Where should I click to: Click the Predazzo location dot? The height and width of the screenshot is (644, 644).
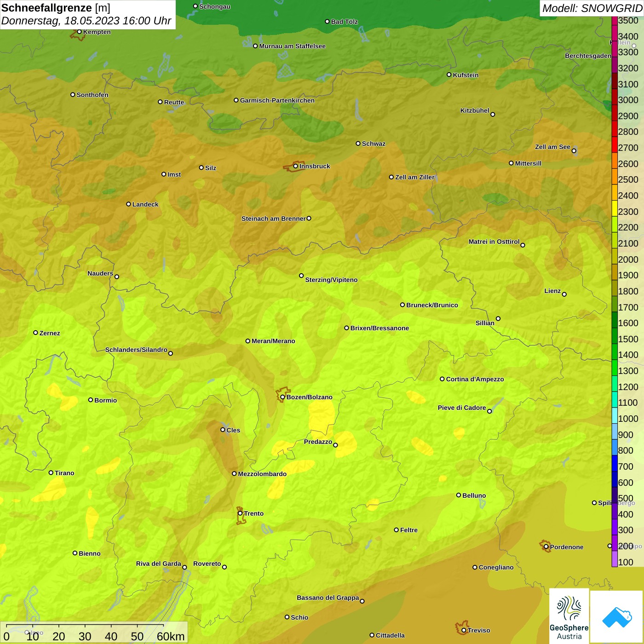[335, 445]
